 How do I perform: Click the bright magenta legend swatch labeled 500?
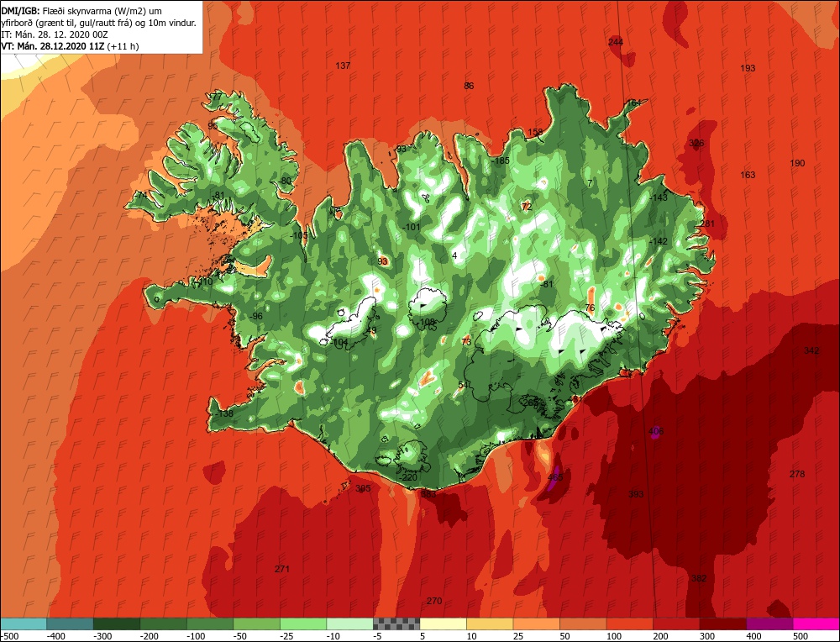[x=816, y=624]
